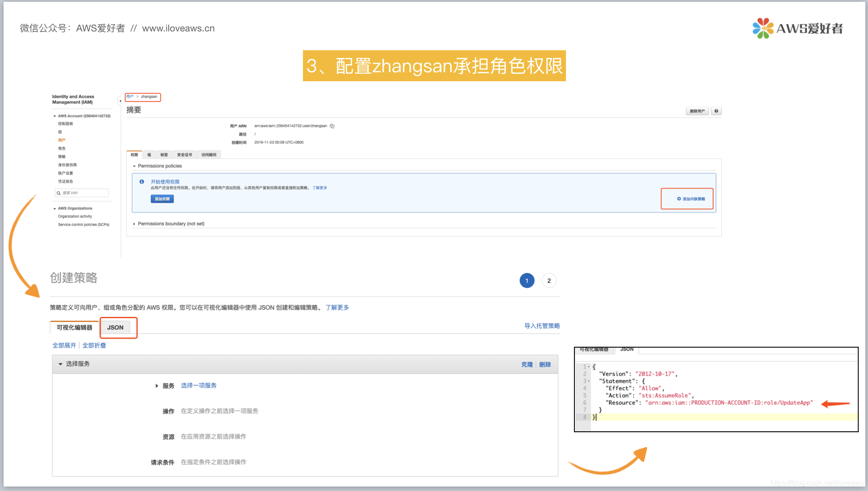Focus the 搜索 IAM search field
The height and width of the screenshot is (491, 868).
pos(82,193)
